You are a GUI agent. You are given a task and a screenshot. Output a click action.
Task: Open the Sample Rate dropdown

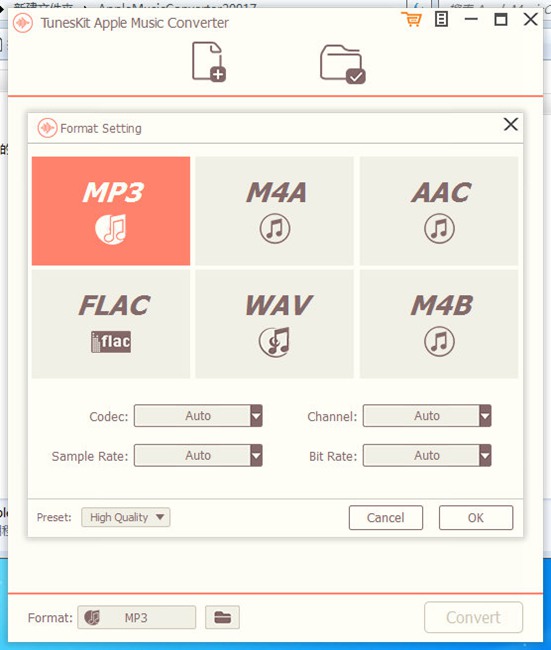click(x=198, y=456)
